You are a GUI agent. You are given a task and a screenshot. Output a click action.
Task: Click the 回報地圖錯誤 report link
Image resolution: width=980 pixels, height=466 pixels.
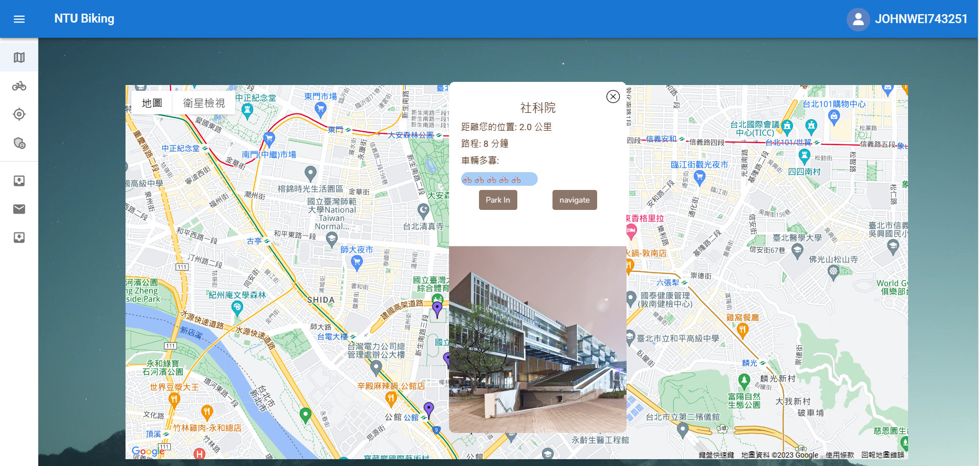click(882, 455)
